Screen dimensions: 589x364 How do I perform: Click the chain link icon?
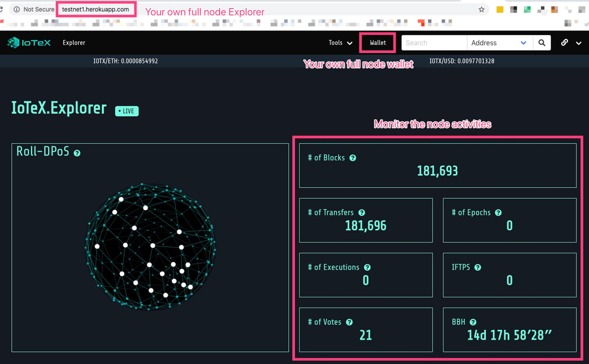click(x=564, y=43)
